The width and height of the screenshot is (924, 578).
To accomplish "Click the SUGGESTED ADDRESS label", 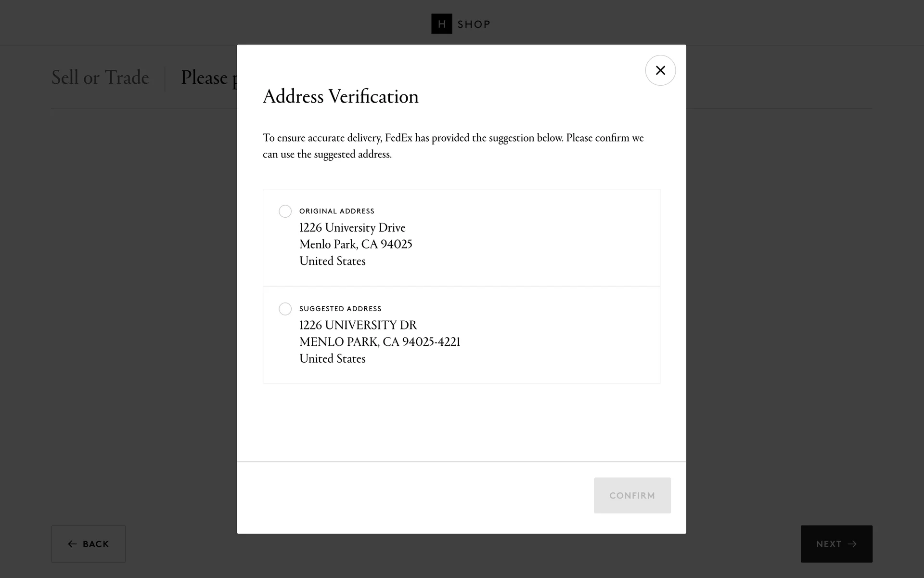I will (340, 309).
